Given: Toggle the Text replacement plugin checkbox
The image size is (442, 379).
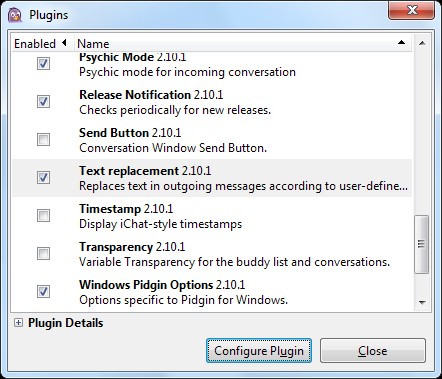Looking at the screenshot, I should click(x=43, y=177).
